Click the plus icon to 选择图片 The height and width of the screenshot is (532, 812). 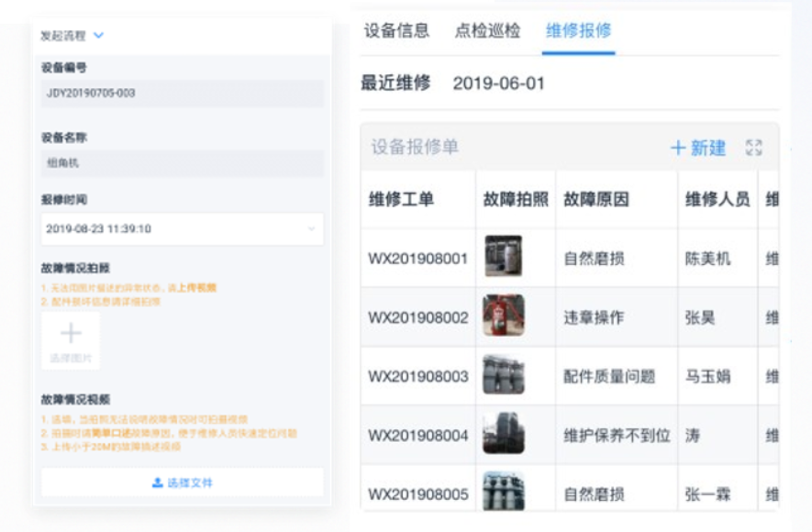pos(71,333)
